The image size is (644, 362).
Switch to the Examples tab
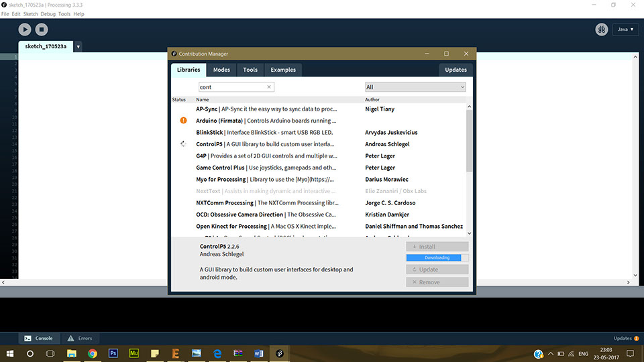[x=283, y=70]
